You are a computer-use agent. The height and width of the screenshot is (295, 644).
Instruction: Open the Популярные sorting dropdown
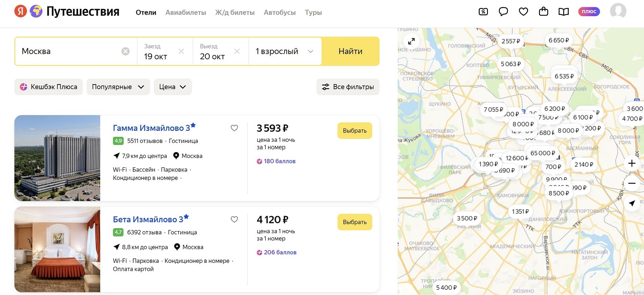pyautogui.click(x=118, y=87)
